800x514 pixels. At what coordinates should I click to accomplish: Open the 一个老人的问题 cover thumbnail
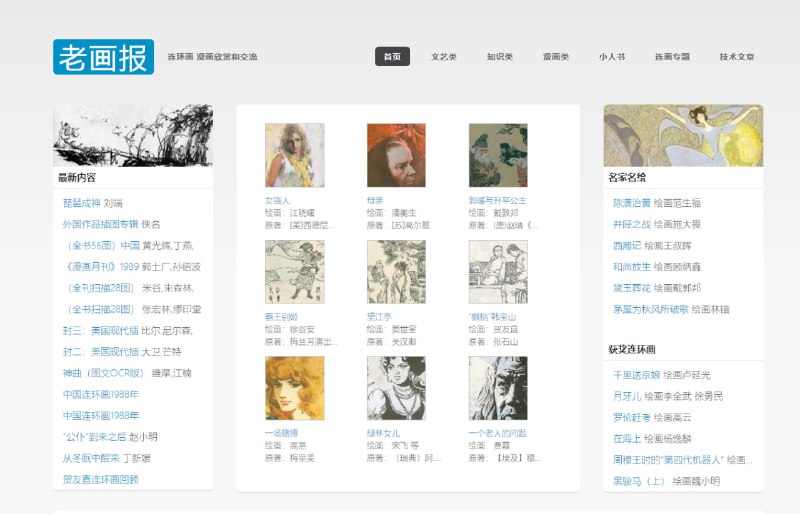498,388
